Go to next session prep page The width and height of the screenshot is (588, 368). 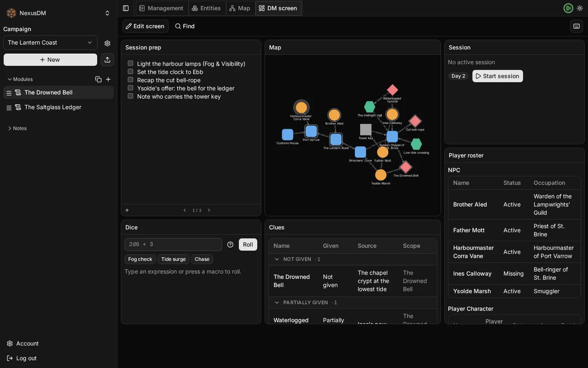tap(209, 210)
